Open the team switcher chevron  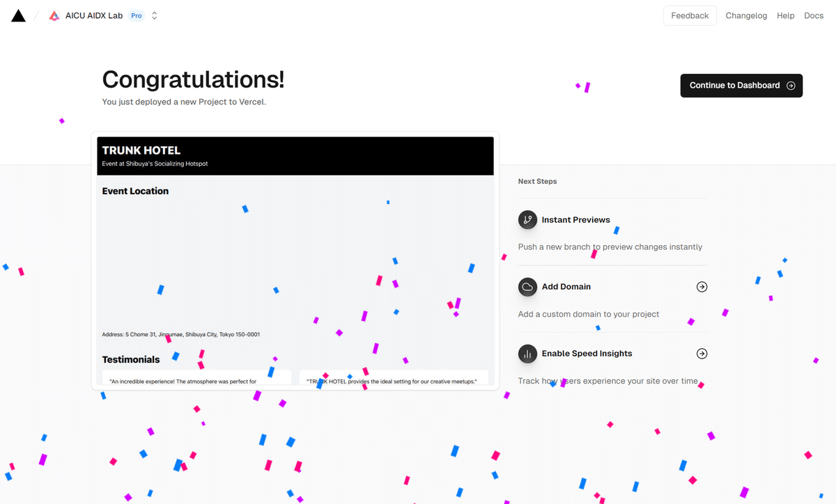(x=155, y=15)
